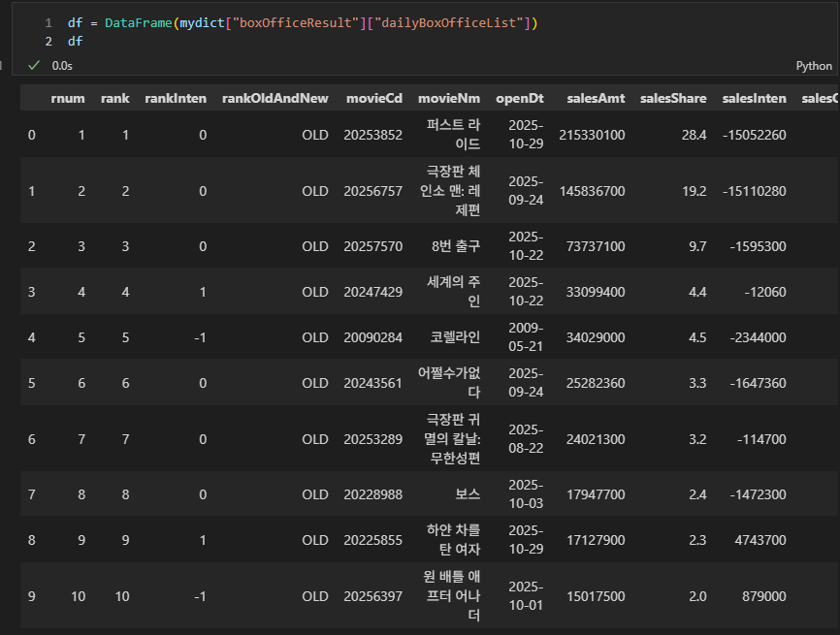This screenshot has height=635, width=840.
Task: Click salesInten value 4743700
Action: pos(760,540)
